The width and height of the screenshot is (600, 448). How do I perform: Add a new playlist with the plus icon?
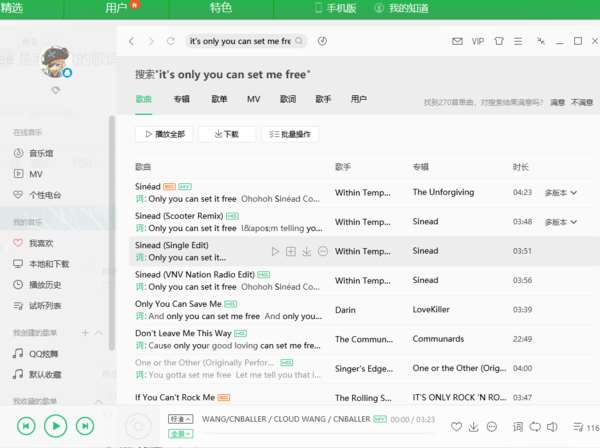[x=85, y=332]
